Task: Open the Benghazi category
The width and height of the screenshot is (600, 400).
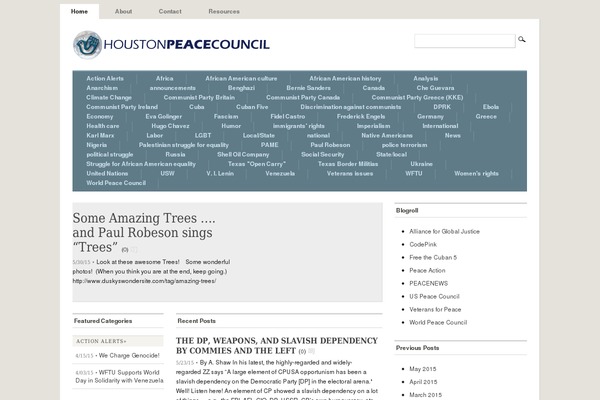Action: pos(241,88)
